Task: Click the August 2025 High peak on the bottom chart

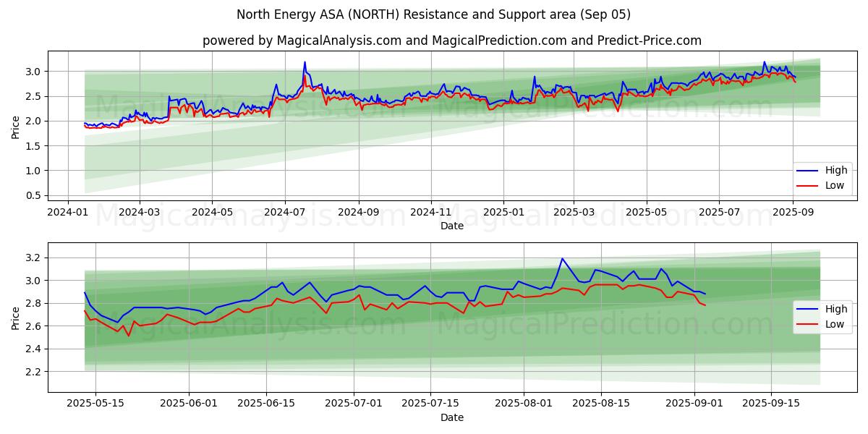Action: pos(562,258)
